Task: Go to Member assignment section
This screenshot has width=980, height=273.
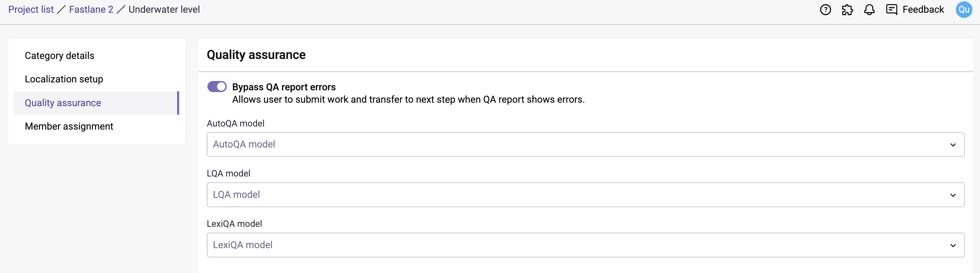Action: (69, 127)
